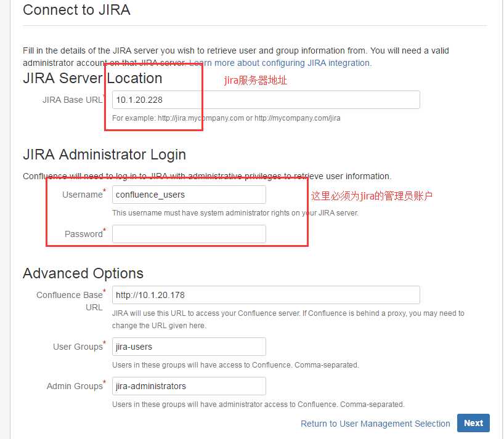Click the 'For example: http://jira.mycompany.com' hint
Image resolution: width=504 pixels, height=439 pixels.
226,118
